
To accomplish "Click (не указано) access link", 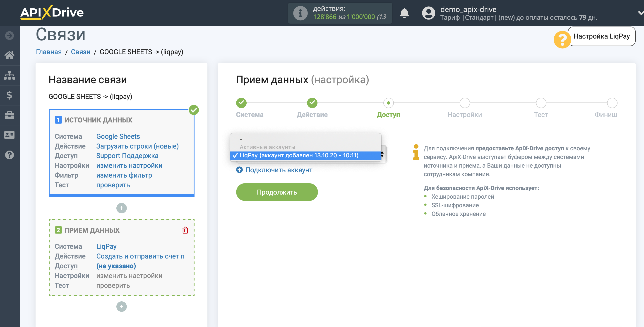I will pos(116,266).
